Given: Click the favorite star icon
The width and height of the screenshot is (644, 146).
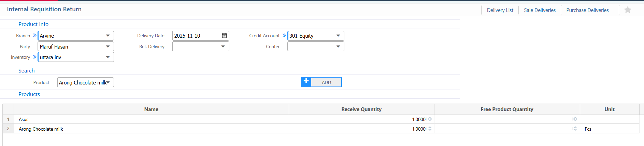Looking at the screenshot, I should click(627, 10).
